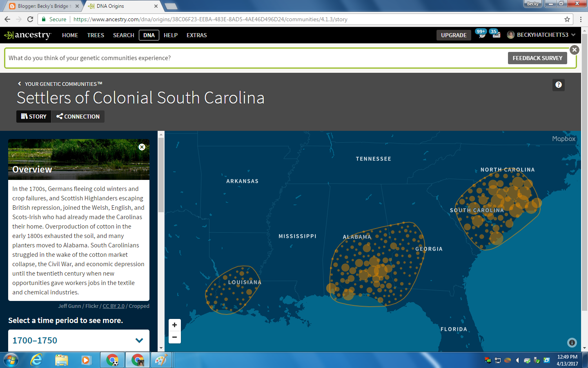Reload the current page

click(30, 19)
